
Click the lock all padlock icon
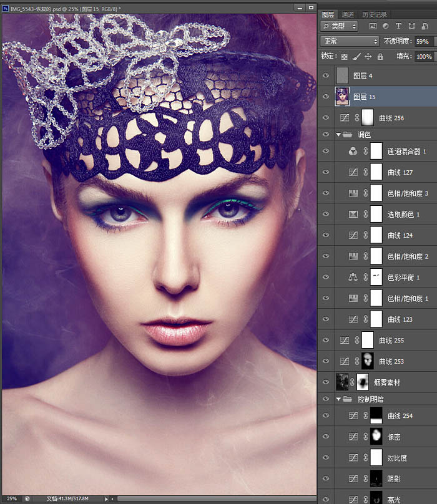[380, 57]
